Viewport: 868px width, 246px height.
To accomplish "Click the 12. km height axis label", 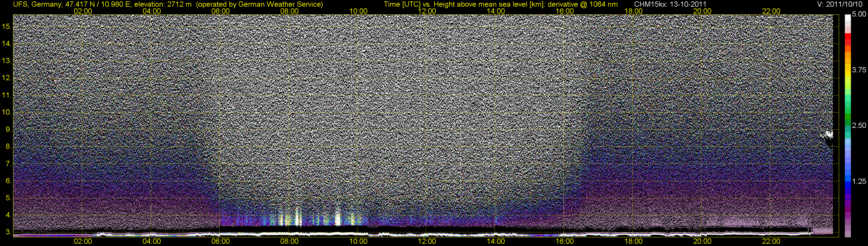I will (x=7, y=78).
